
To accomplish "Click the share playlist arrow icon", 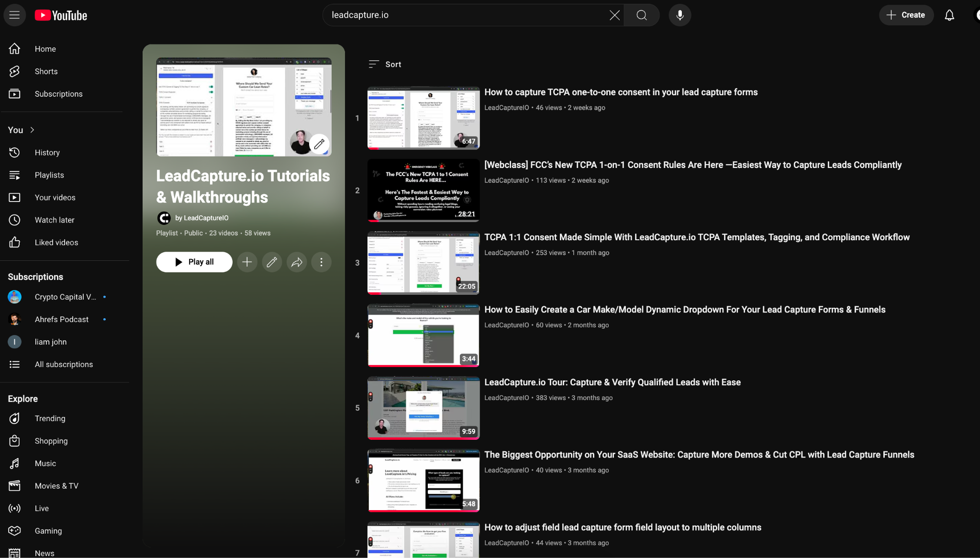I will 297,262.
